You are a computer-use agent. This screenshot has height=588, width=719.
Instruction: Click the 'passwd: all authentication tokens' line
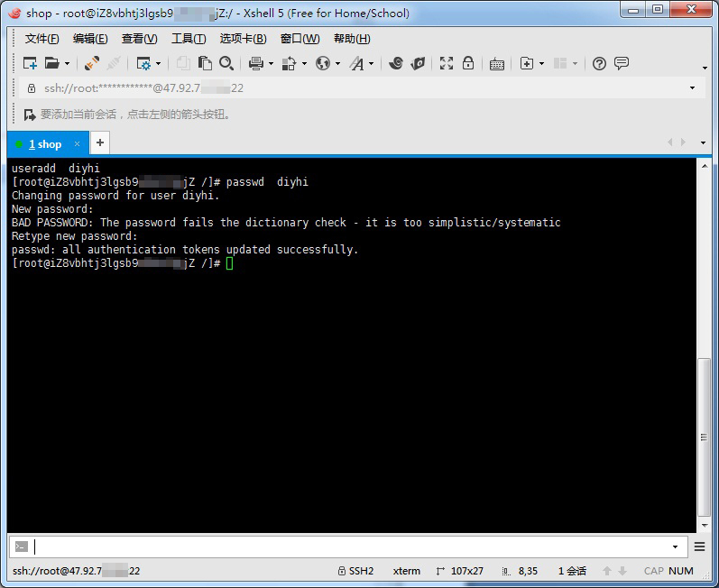[x=185, y=250]
